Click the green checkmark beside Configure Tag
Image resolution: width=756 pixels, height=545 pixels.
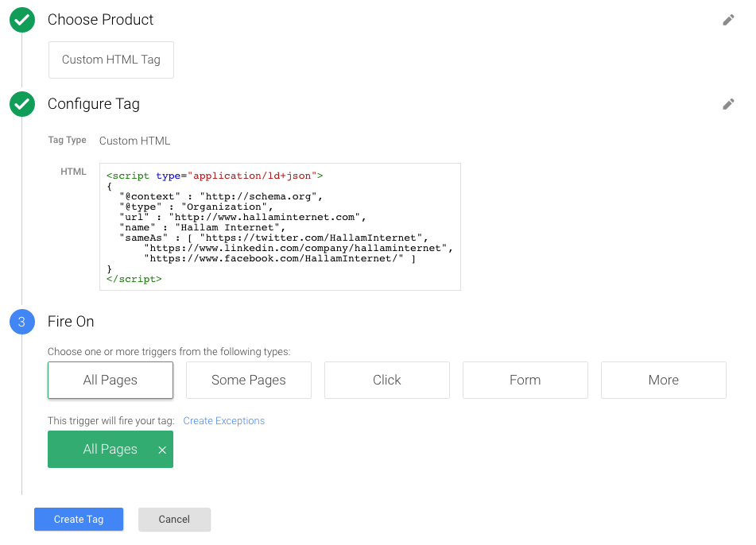point(22,104)
